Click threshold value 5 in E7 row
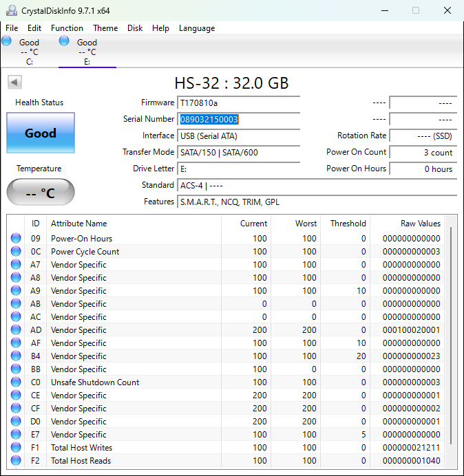Viewport: 464px width, 476px height. (x=363, y=434)
